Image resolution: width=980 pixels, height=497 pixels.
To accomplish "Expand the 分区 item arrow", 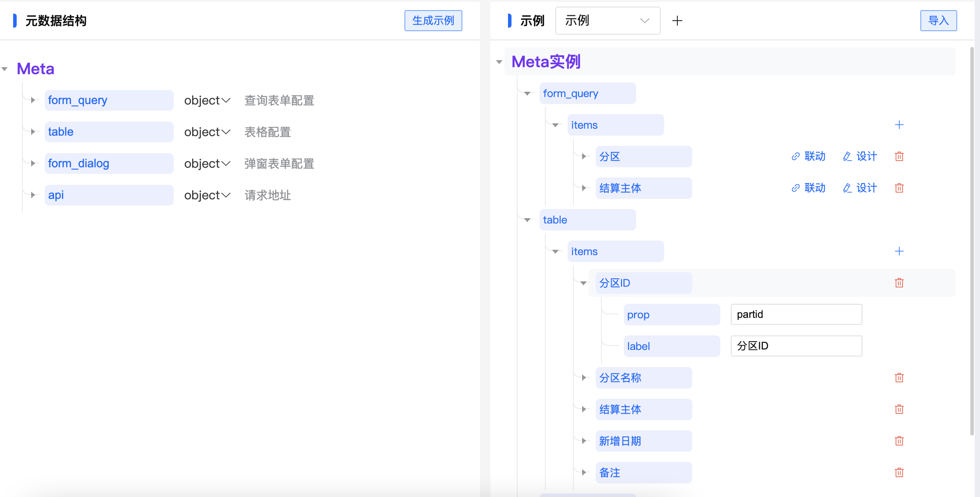I will tap(583, 156).
